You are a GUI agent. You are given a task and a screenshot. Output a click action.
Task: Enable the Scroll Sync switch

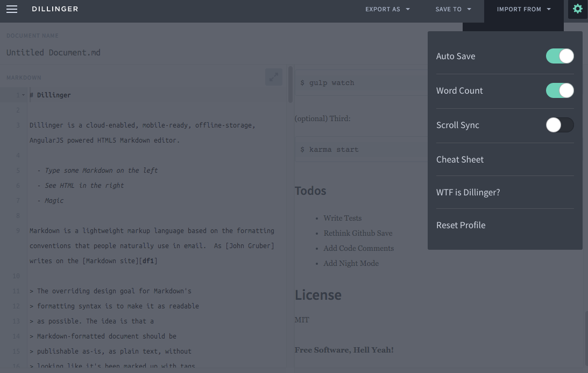(x=559, y=125)
